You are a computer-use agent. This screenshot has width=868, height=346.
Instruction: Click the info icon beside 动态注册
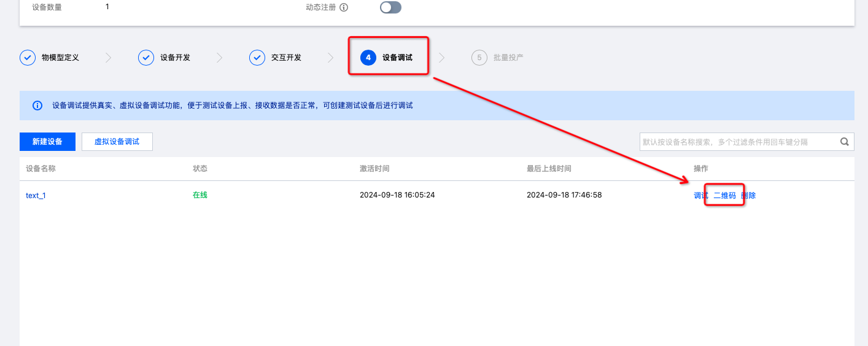tap(344, 7)
